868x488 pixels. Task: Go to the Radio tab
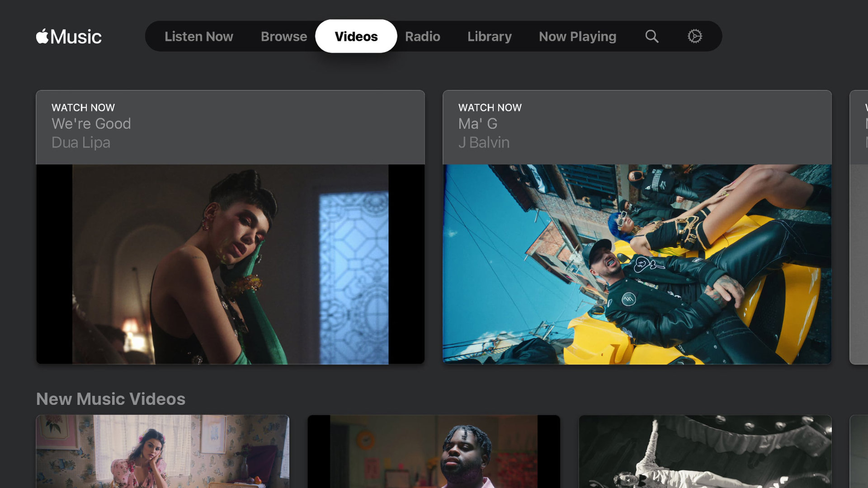[422, 36]
